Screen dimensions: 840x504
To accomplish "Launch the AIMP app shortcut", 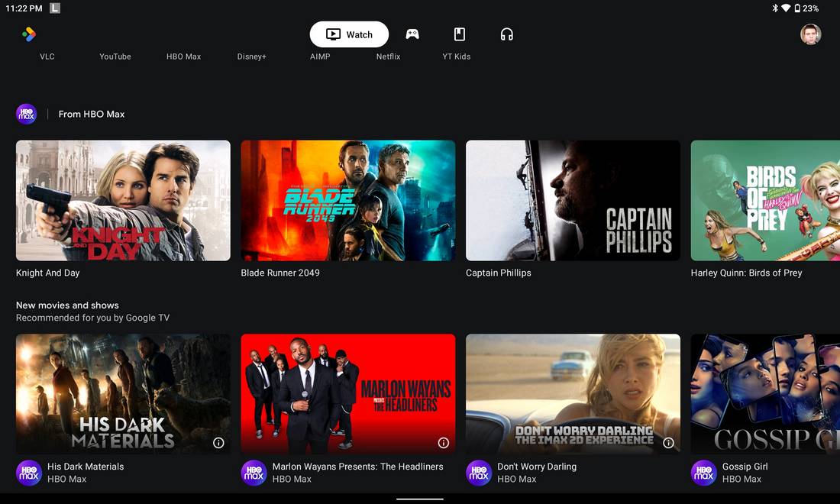I will click(x=320, y=57).
